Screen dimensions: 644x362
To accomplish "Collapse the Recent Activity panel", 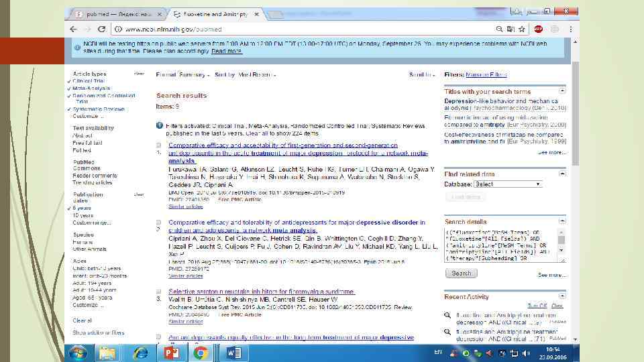I will point(562,296).
